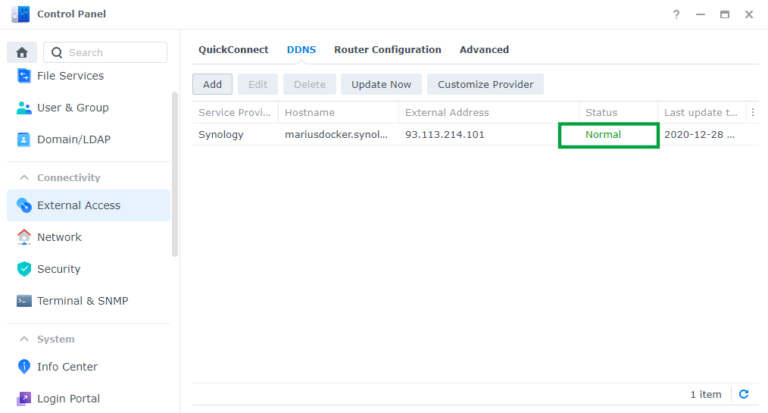The width and height of the screenshot is (768, 413).
Task: Open help question mark icon
Action: click(676, 15)
